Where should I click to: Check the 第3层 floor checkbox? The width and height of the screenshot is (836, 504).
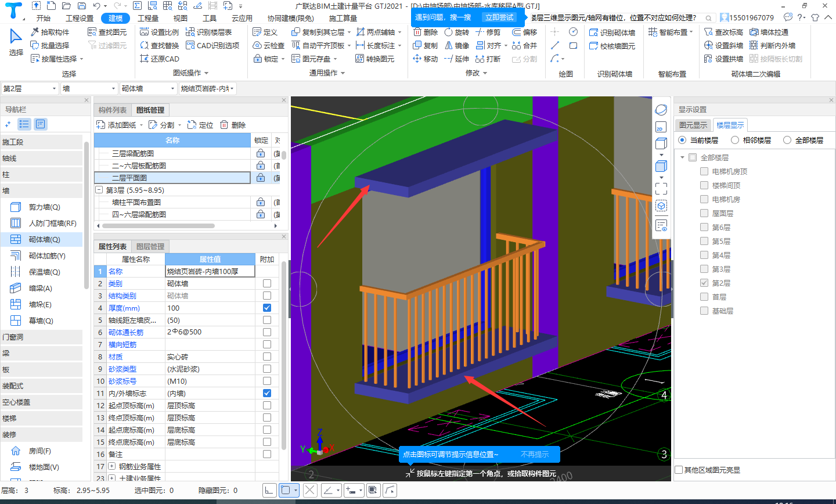[x=704, y=269]
